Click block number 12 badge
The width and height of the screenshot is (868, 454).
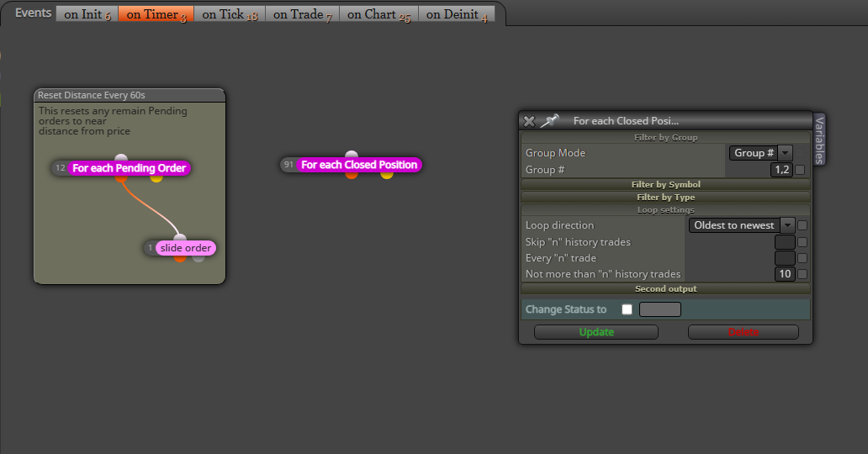pos(61,168)
